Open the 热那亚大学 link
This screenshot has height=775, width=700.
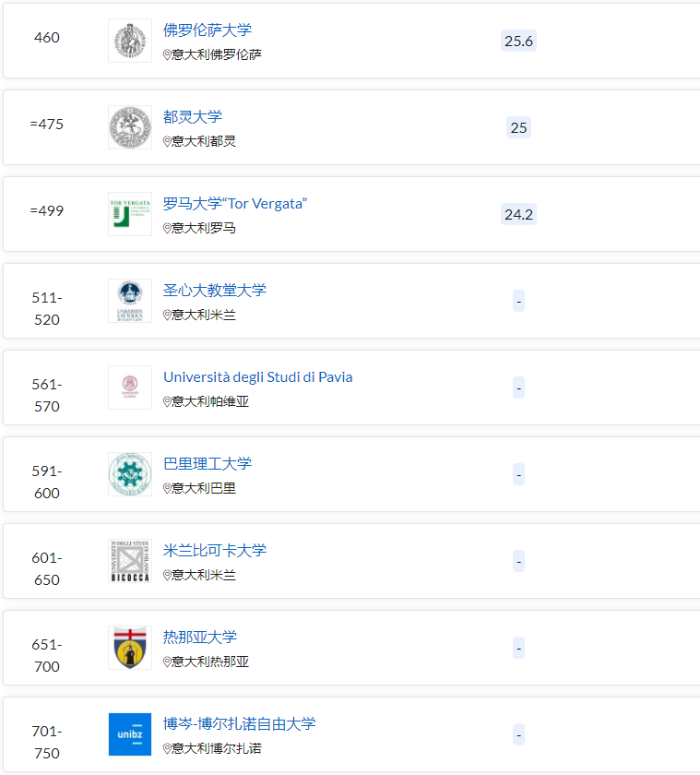[200, 638]
